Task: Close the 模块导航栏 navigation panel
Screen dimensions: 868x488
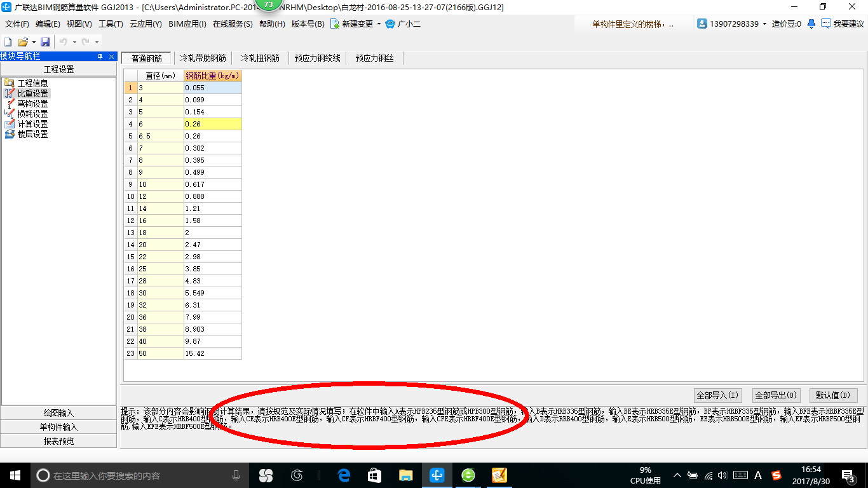Action: click(112, 57)
